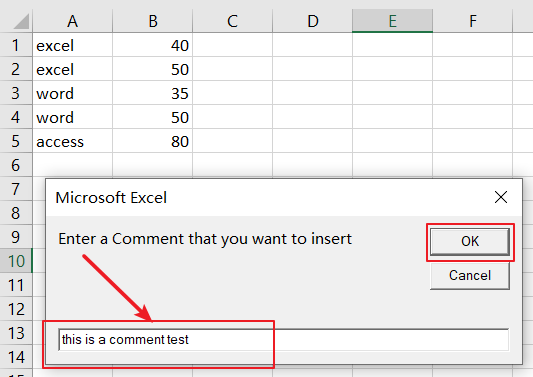Image resolution: width=533 pixels, height=377 pixels.
Task: Select row 13 header
Action: tap(16, 333)
